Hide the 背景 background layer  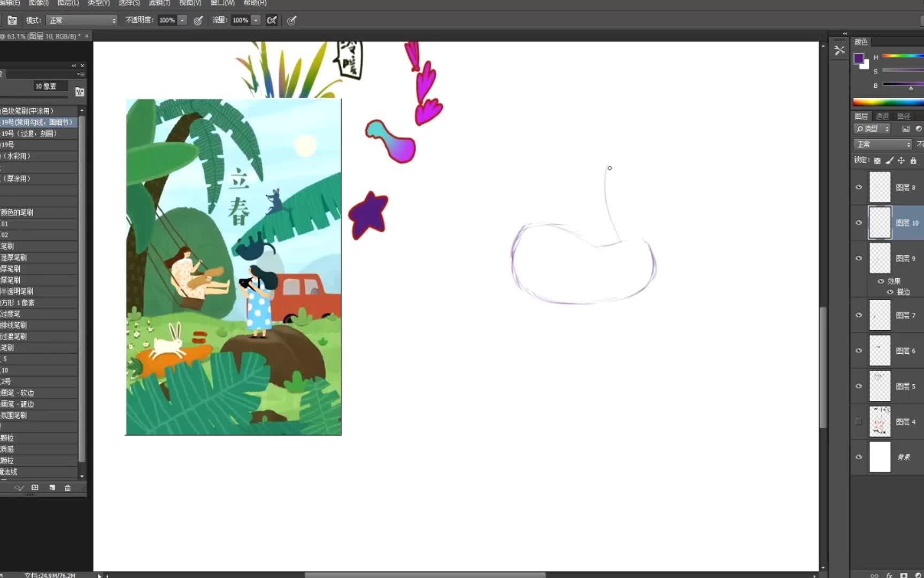859,457
